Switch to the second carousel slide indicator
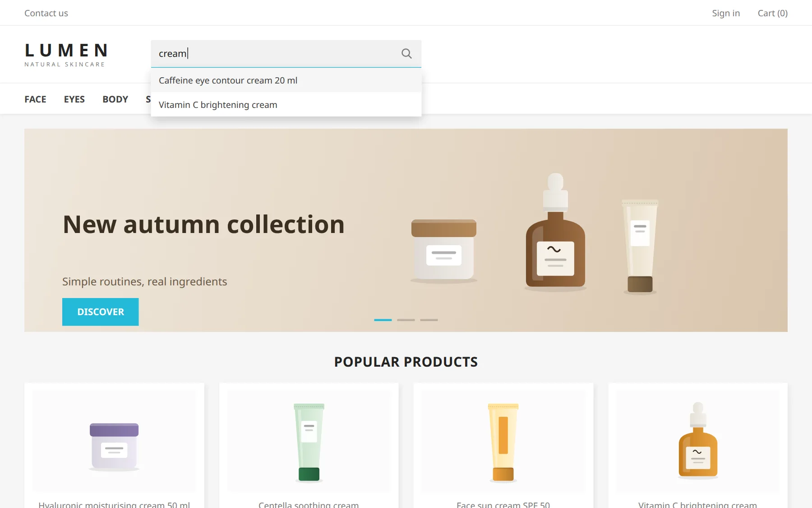This screenshot has height=508, width=812. click(x=406, y=320)
